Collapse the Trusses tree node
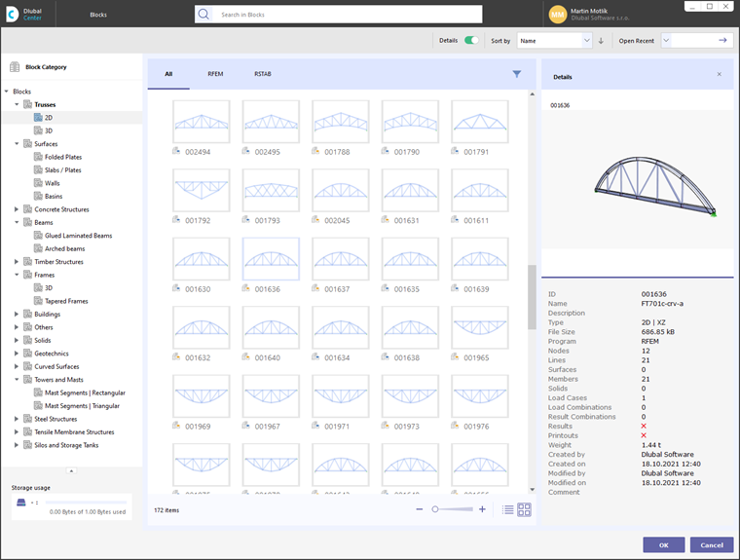Image resolution: width=740 pixels, height=560 pixels. 17,104
